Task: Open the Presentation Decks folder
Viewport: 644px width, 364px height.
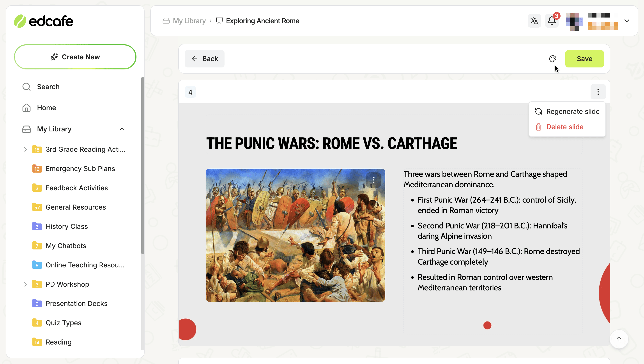Action: tap(76, 304)
